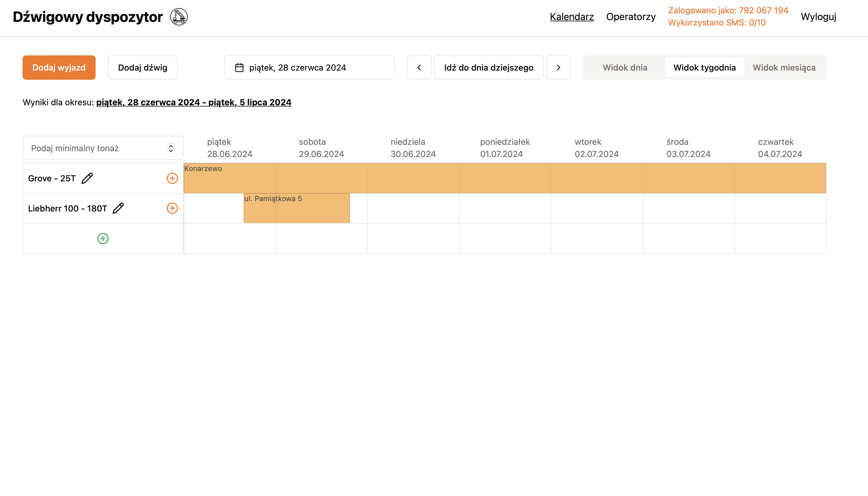Click the Liebherr 100 - 180T crane name
Screen dimensions: 868x496
coord(68,208)
